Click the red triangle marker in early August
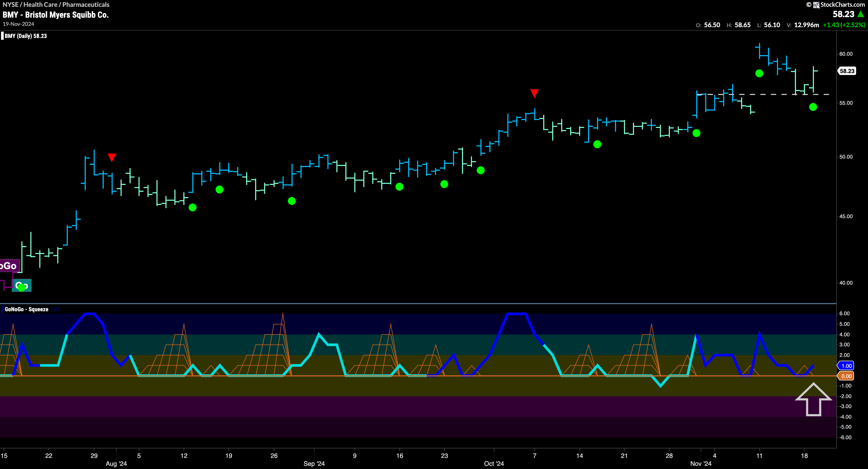 [112, 157]
